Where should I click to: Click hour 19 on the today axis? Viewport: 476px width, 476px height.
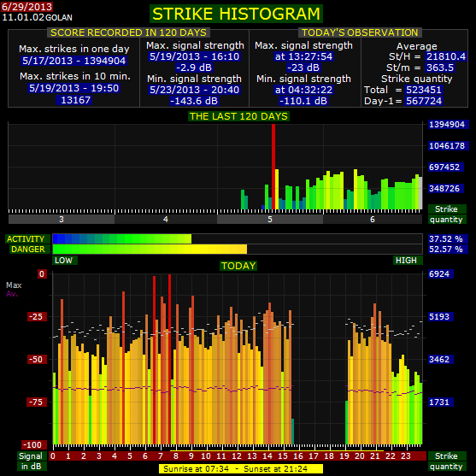(344, 456)
